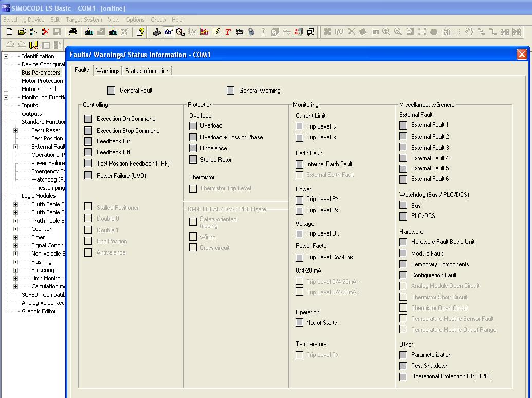Switch to the Status Information tab
This screenshot has height=398, width=532.
[147, 71]
